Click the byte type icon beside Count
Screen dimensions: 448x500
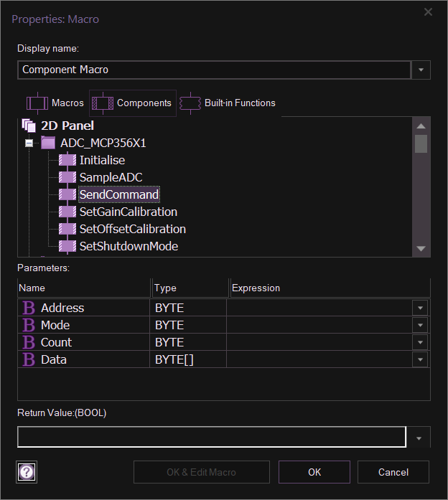[x=29, y=342]
